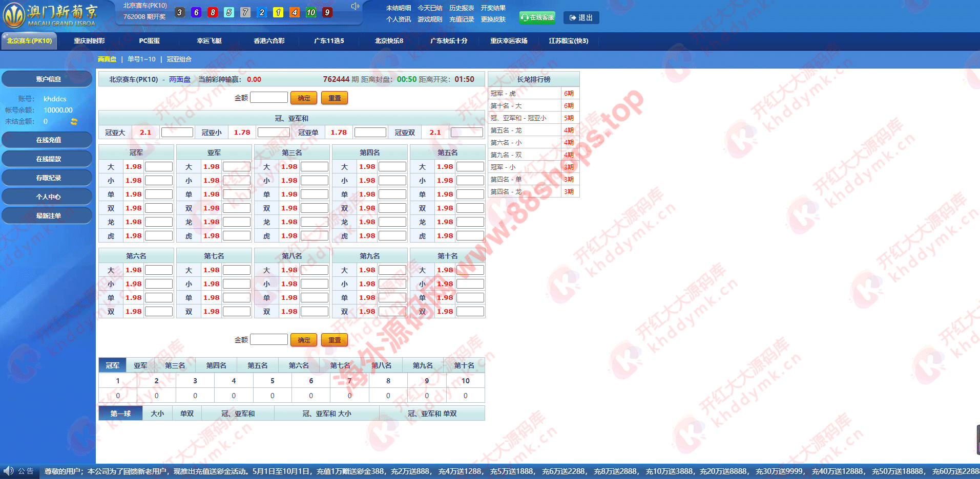This screenshot has height=479, width=980.
Task: Click the 公告 speaker icon in footer
Action: click(x=9, y=471)
